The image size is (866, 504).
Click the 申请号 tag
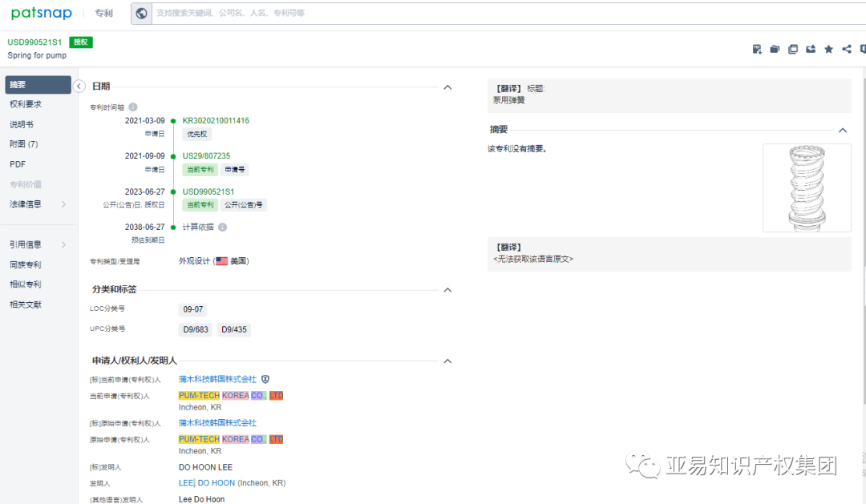click(x=234, y=170)
